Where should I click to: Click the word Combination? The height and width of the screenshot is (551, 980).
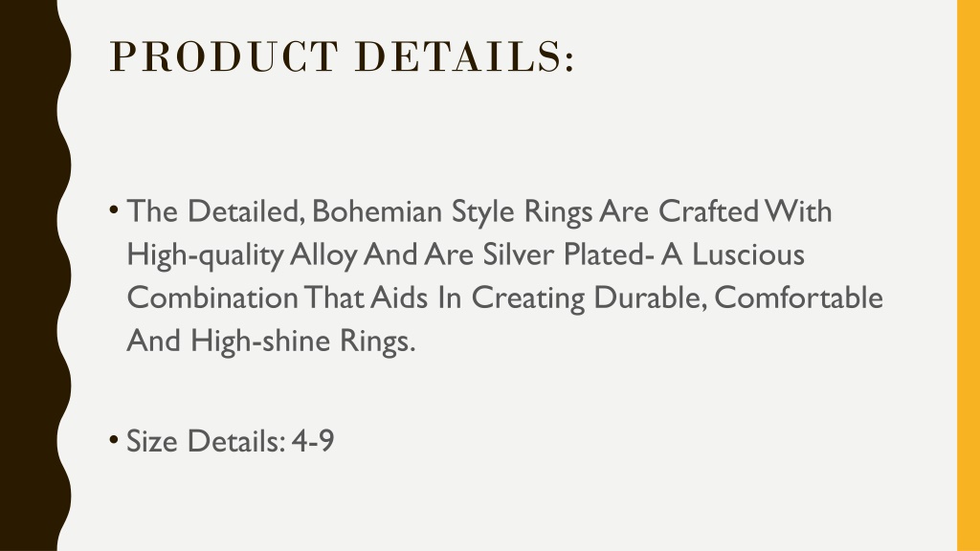tap(212, 298)
